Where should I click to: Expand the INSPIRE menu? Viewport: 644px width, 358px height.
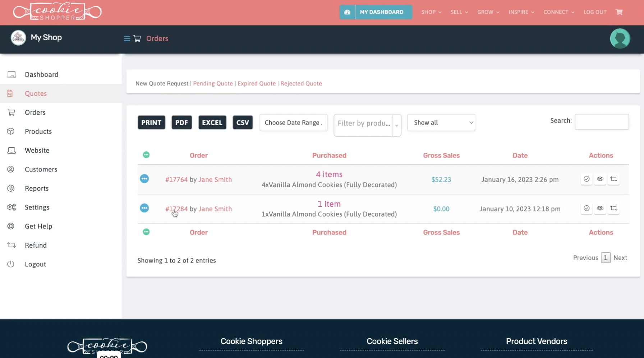[521, 12]
